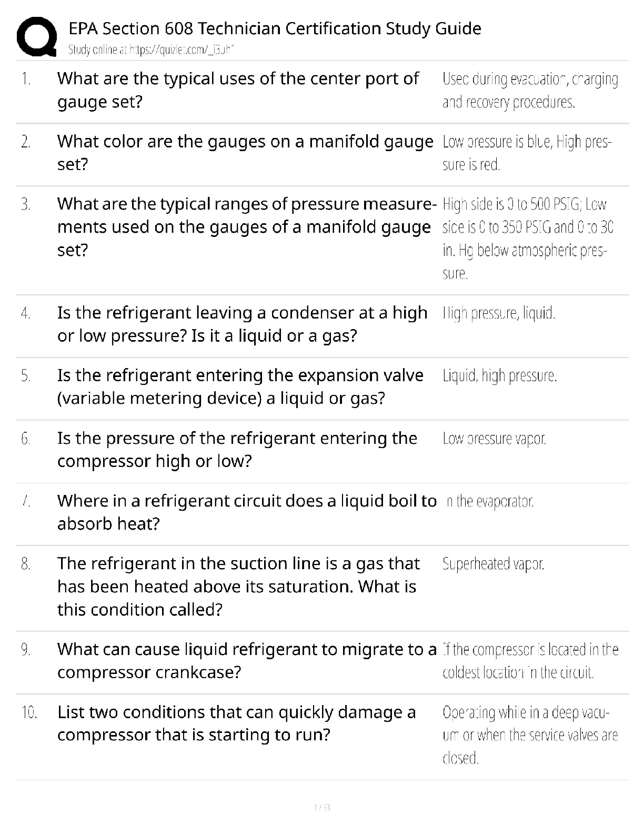
Task: Select question 7 about liquid boiling
Action: click(246, 512)
